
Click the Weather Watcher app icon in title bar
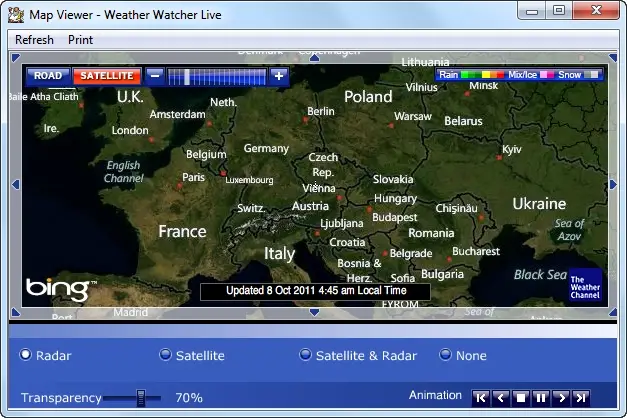pyautogui.click(x=16, y=15)
